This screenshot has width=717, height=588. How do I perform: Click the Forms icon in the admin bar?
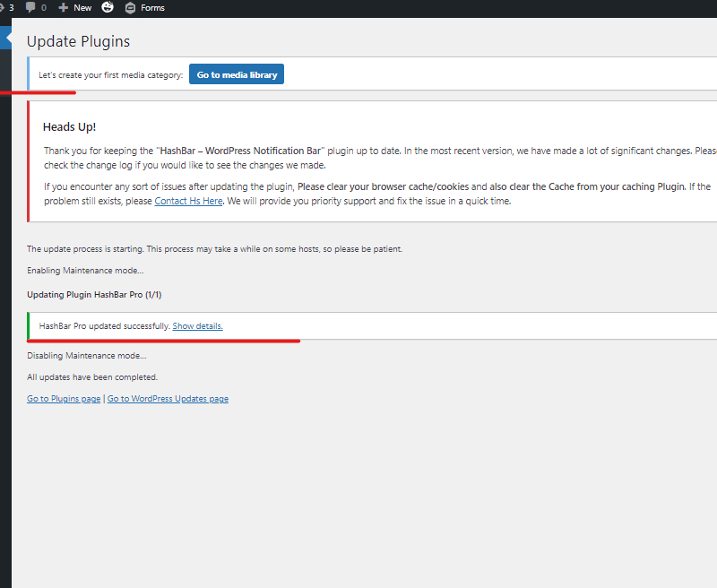pos(130,8)
